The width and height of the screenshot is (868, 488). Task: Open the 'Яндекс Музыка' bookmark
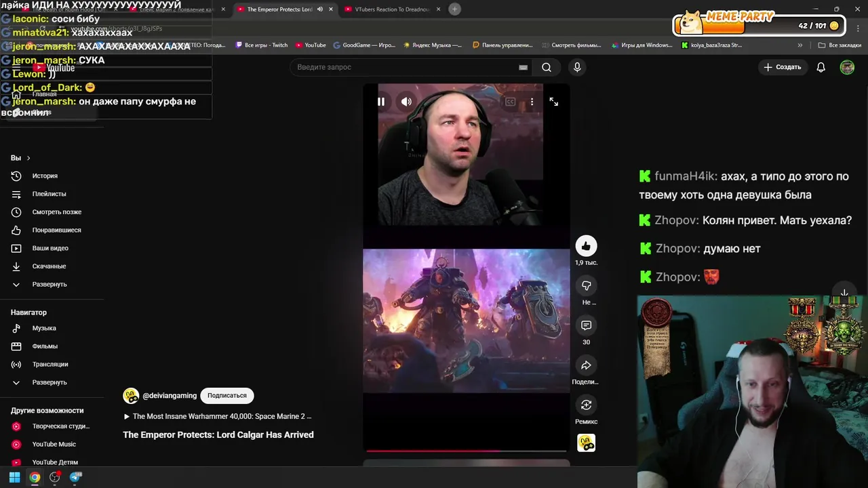(432, 45)
